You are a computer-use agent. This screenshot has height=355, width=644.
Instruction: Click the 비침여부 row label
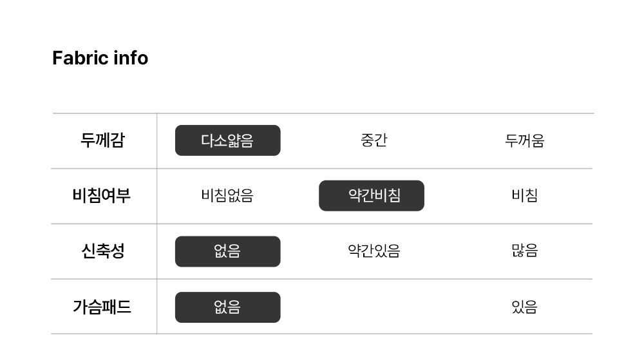click(102, 196)
